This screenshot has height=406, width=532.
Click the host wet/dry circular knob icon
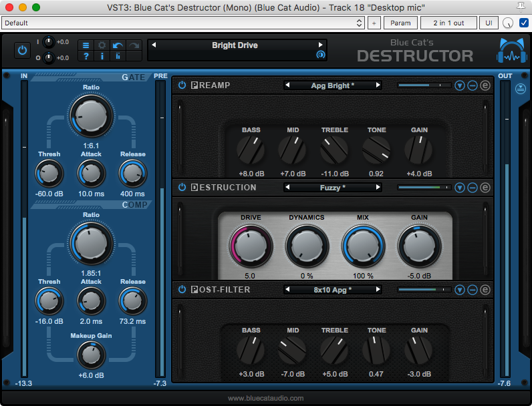tap(508, 23)
